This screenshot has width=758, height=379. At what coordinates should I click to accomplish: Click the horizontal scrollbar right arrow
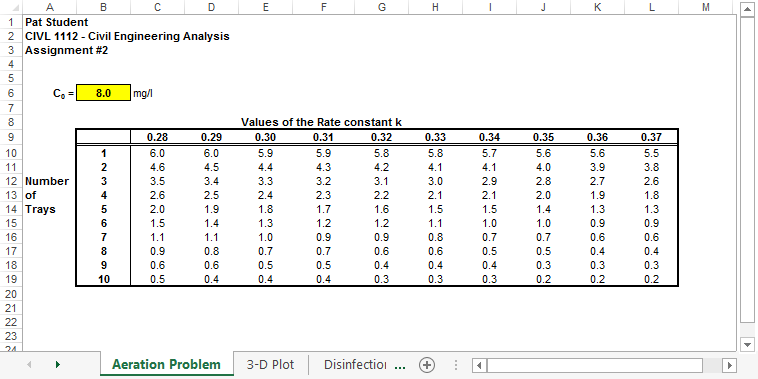coord(729,365)
